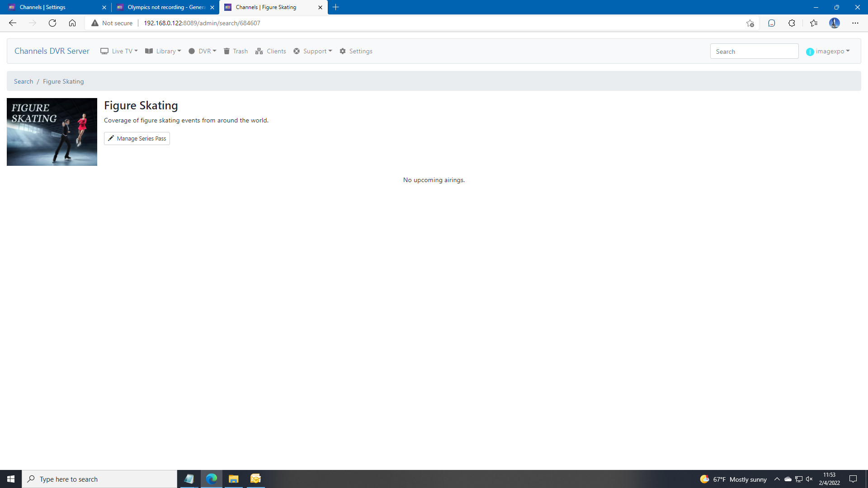Expand the Support dropdown
The image size is (868, 488).
(x=312, y=51)
